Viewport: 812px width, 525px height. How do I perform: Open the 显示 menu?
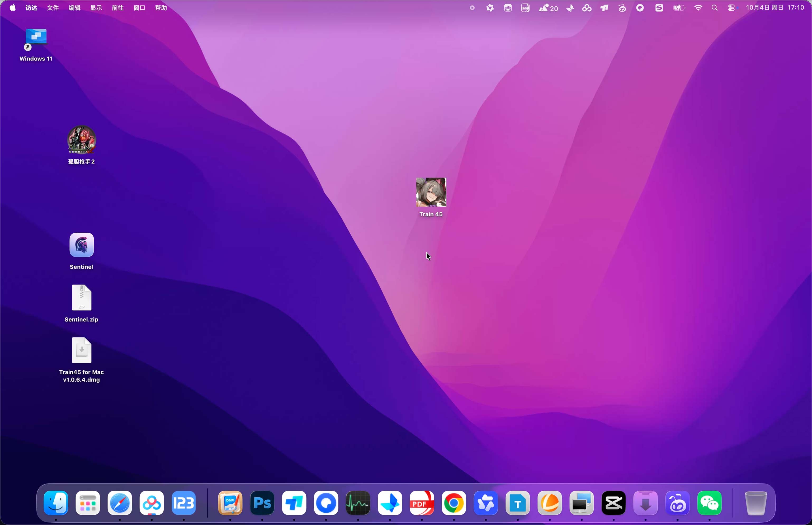tap(96, 7)
